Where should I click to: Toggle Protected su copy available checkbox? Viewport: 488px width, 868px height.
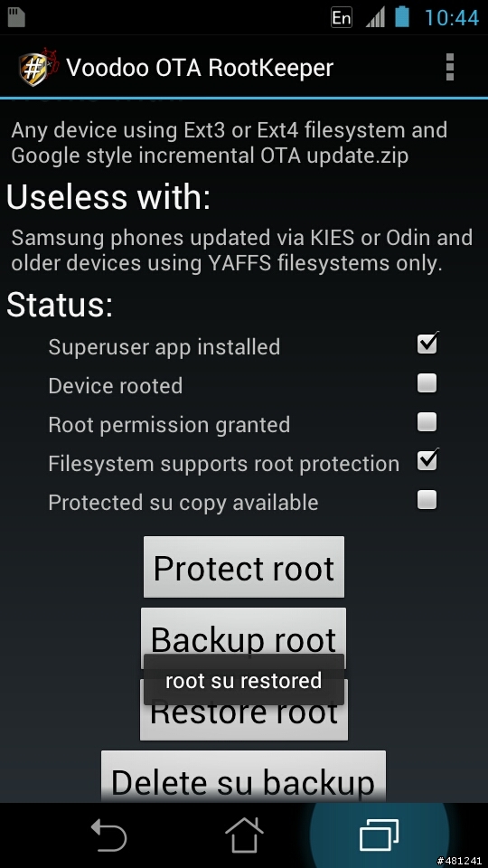427,500
